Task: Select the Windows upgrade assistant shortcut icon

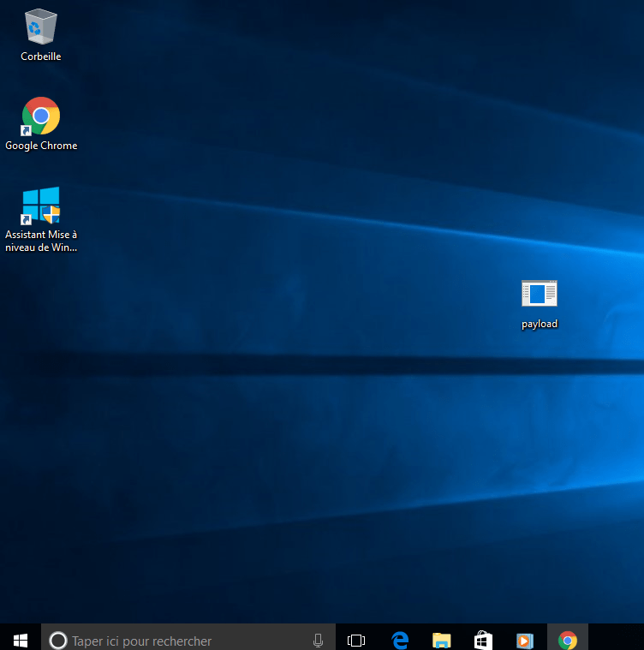Action: point(40,206)
